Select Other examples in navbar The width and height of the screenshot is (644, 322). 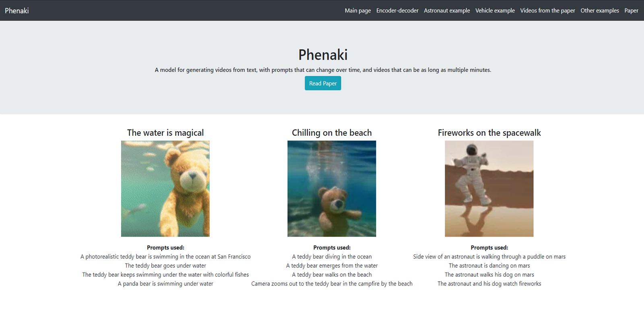tap(599, 11)
